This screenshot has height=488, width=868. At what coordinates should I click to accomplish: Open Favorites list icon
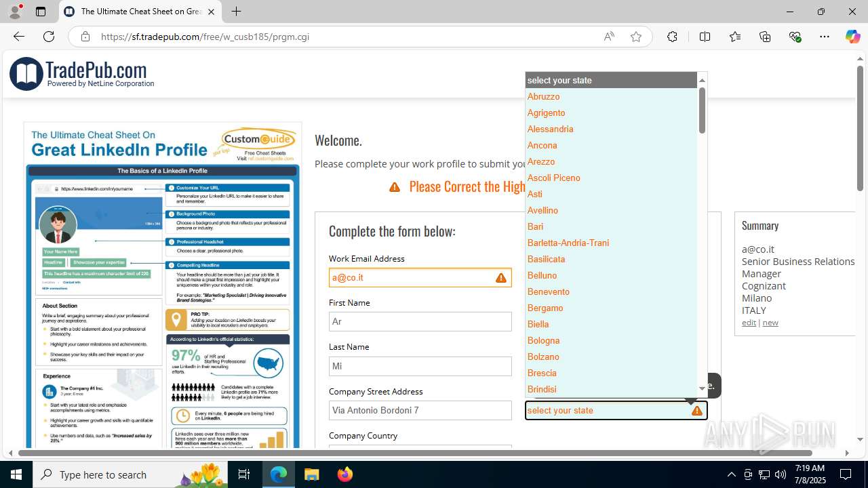click(x=735, y=37)
